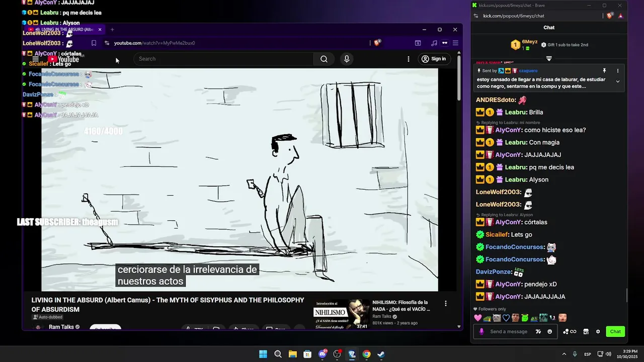Click username DavizPonze in chat
Screen dimensions: 644x362
(x=493, y=271)
